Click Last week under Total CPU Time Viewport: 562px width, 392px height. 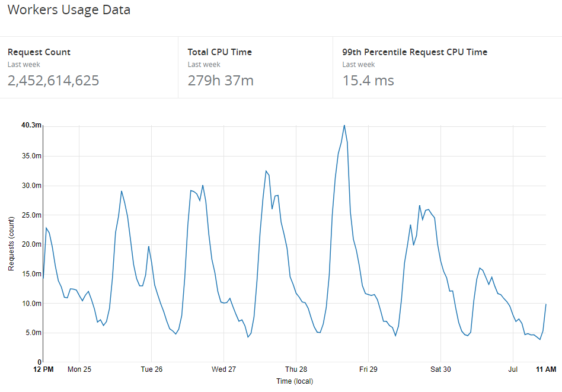(x=204, y=65)
